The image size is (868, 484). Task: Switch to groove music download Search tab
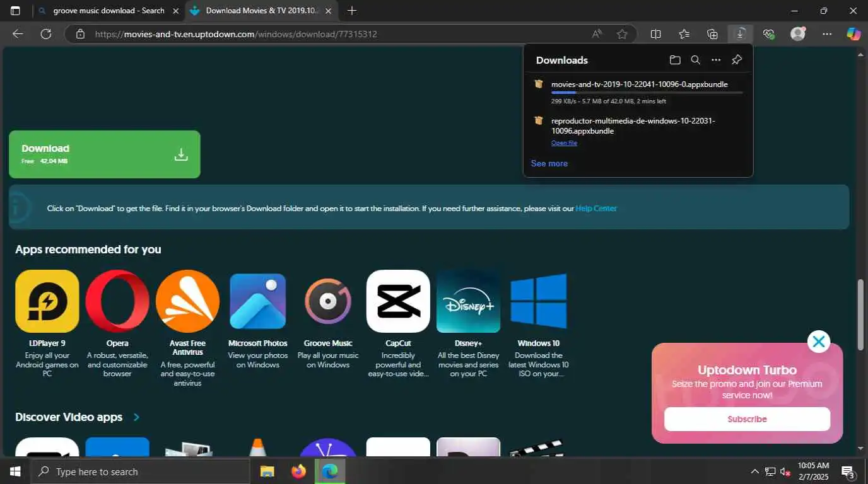point(108,11)
